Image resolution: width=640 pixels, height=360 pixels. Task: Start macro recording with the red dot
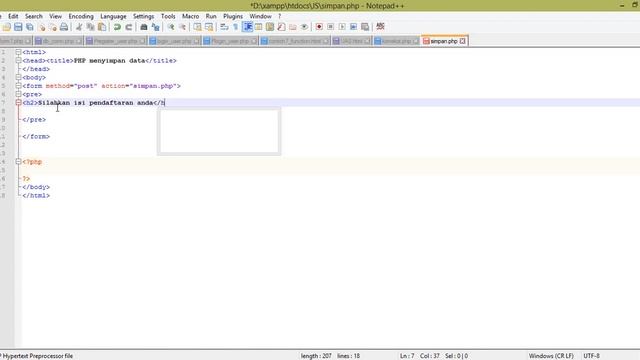(x=319, y=27)
